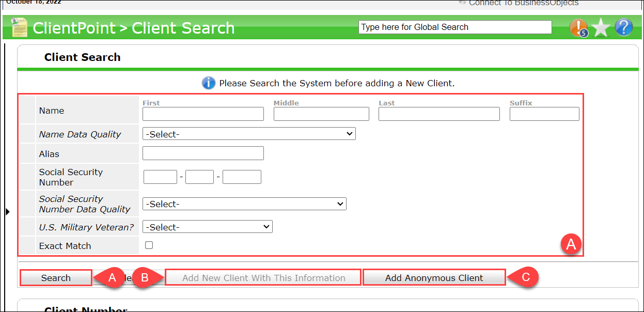The width and height of the screenshot is (644, 312).
Task: Open the help question mark icon
Action: (624, 27)
